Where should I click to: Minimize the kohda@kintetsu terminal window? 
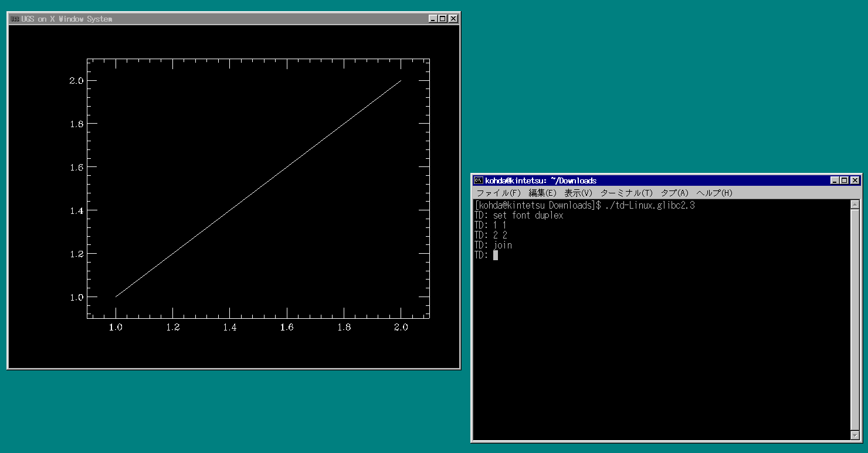pyautogui.click(x=835, y=180)
